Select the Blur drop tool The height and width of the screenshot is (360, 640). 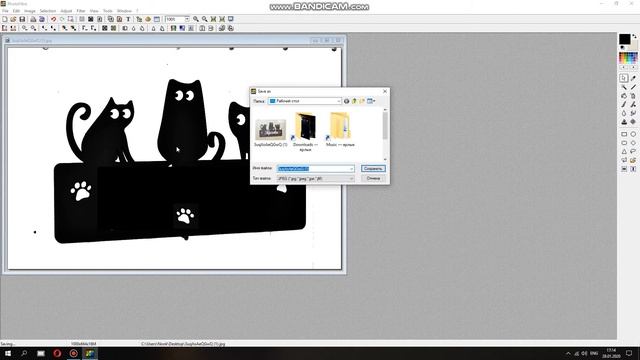click(x=624, y=113)
